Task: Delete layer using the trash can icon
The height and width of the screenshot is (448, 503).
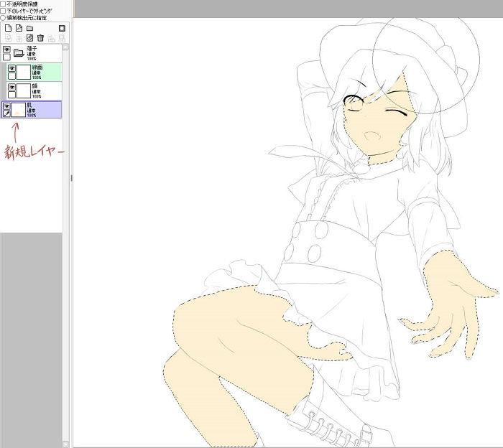Action: click(40, 38)
